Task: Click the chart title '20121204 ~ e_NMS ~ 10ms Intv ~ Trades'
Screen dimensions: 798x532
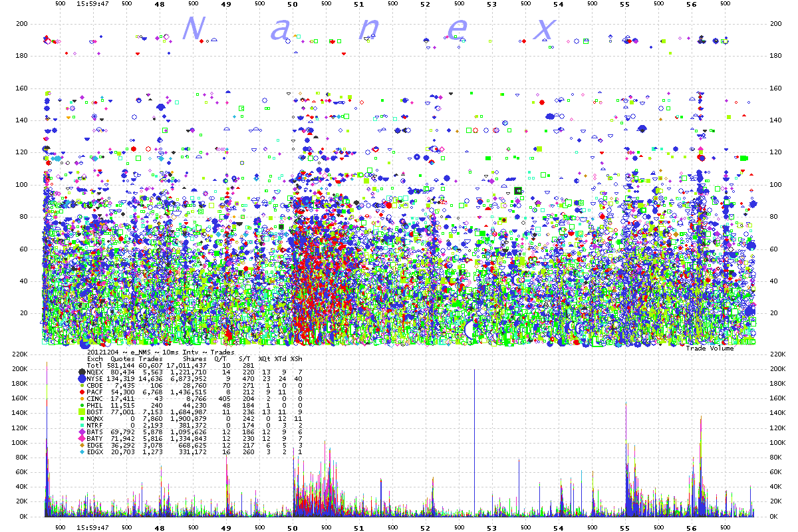Action: [x=160, y=352]
